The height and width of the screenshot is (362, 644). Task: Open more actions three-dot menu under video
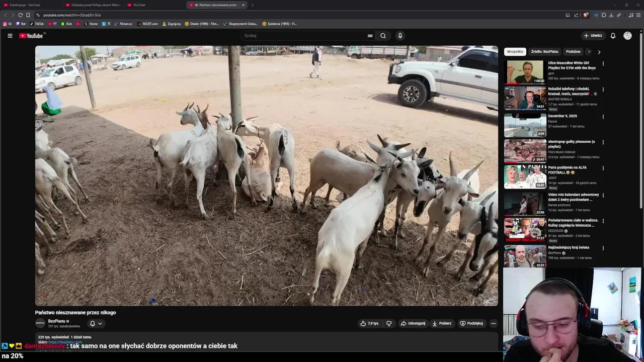(x=494, y=323)
